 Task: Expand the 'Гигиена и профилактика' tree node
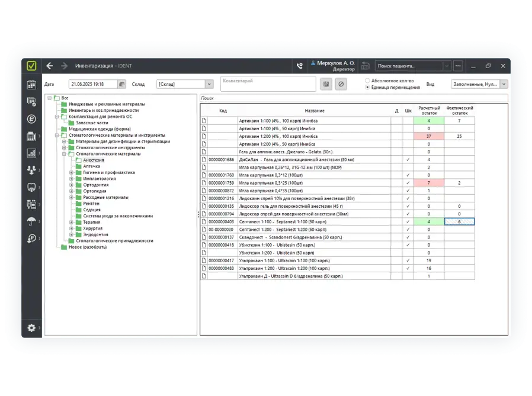pos(71,173)
